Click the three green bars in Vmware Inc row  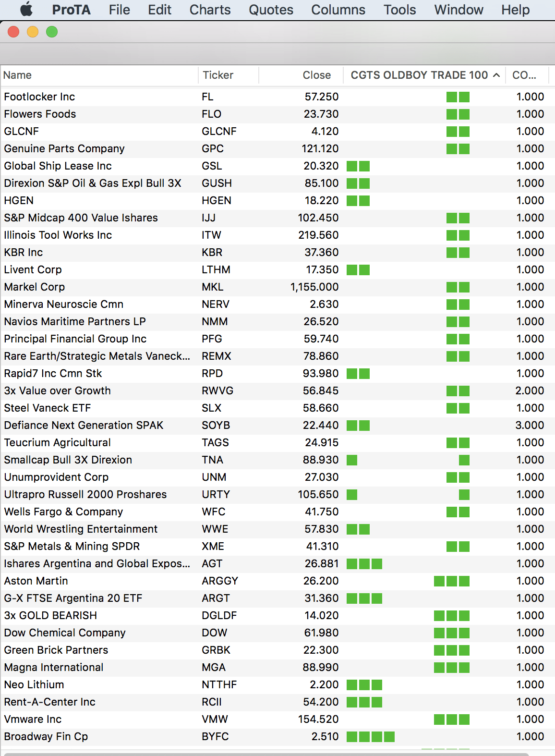[452, 719]
